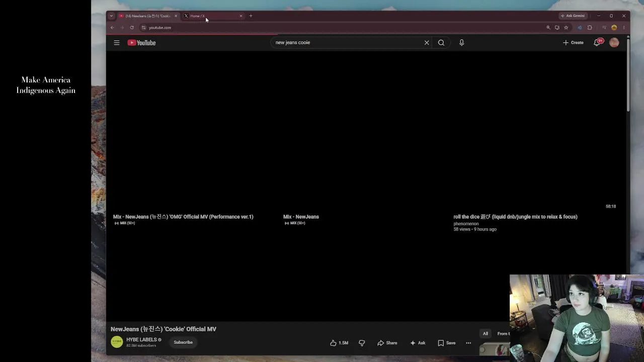
Task: Subscribe to HYBE LABELS
Action: click(183, 342)
